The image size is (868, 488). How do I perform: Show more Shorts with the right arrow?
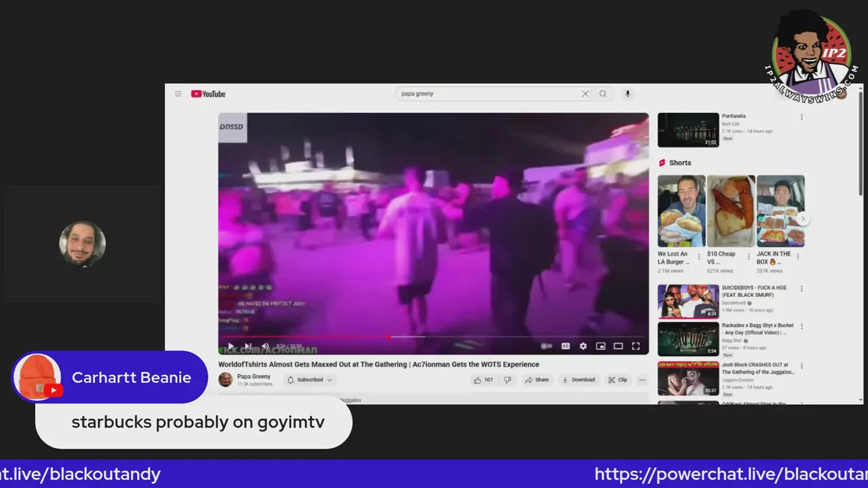point(803,219)
